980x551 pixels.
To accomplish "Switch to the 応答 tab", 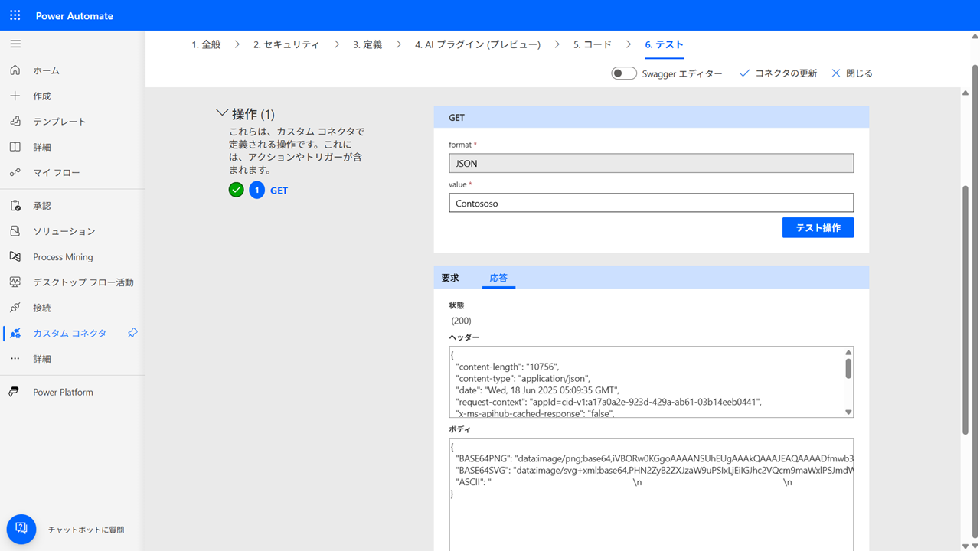I will tap(498, 278).
